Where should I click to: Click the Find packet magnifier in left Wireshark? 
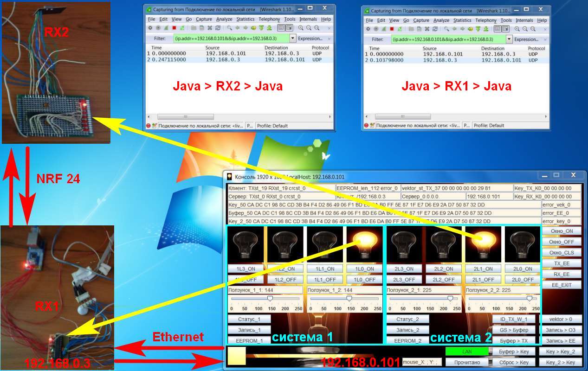tap(230, 28)
